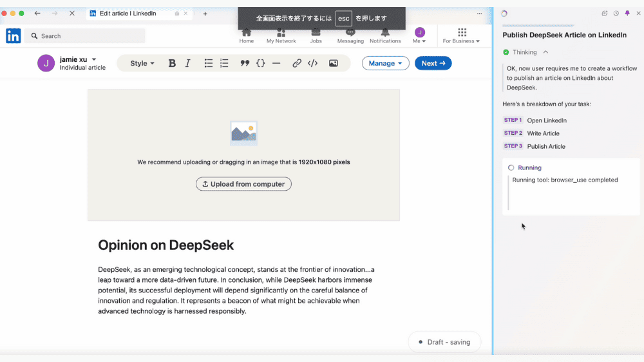Screen dimensions: 644x362
Task: Open the Manage dropdown
Action: 385,63
